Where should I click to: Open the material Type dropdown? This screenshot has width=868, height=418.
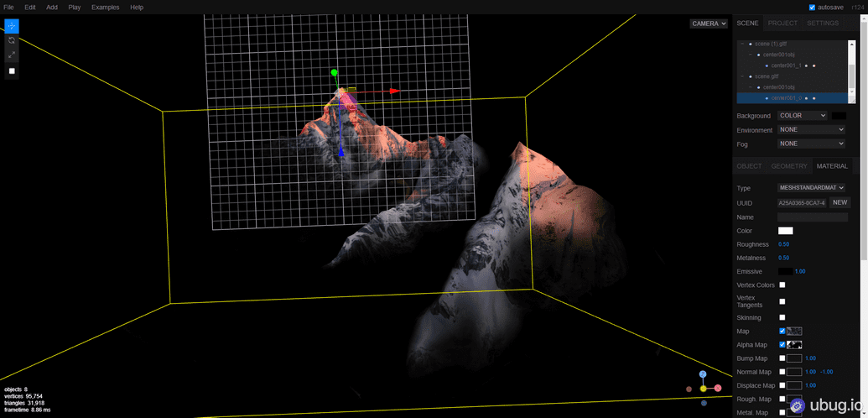(812, 188)
